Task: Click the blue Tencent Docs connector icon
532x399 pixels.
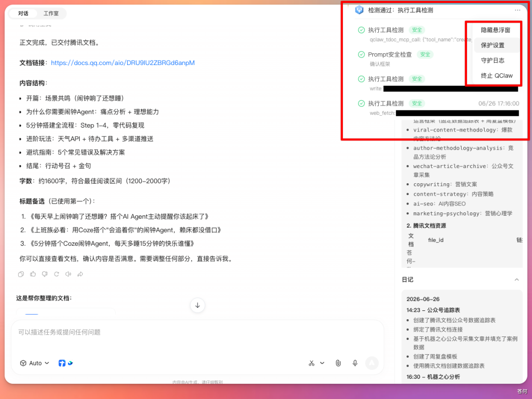Action: tap(62, 363)
